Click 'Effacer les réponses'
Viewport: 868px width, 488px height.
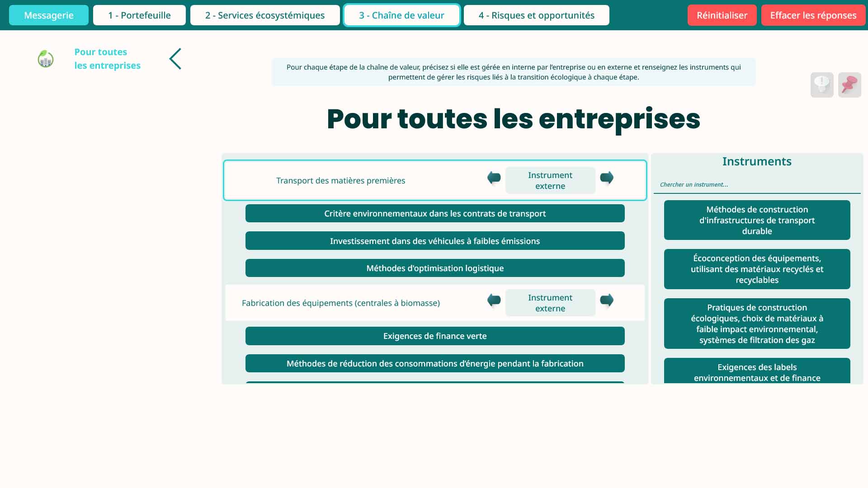(x=813, y=15)
